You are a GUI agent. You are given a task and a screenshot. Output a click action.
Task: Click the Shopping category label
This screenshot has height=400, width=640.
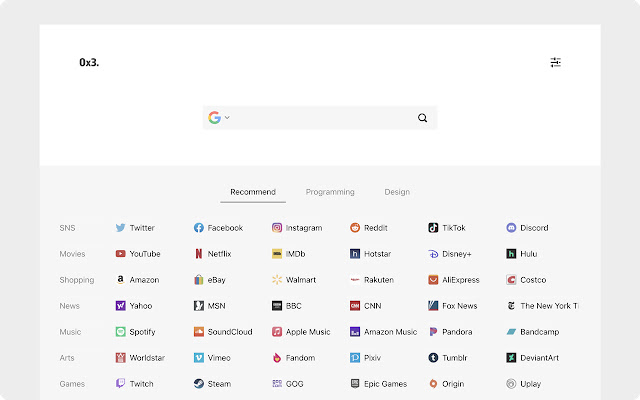click(x=77, y=280)
